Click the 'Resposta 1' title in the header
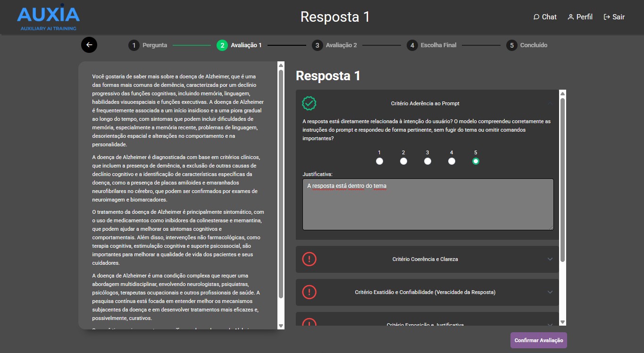This screenshot has width=644, height=353. pos(335,17)
